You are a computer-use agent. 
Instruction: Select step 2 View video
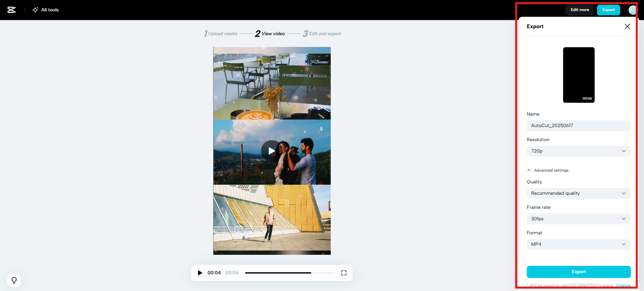point(270,34)
